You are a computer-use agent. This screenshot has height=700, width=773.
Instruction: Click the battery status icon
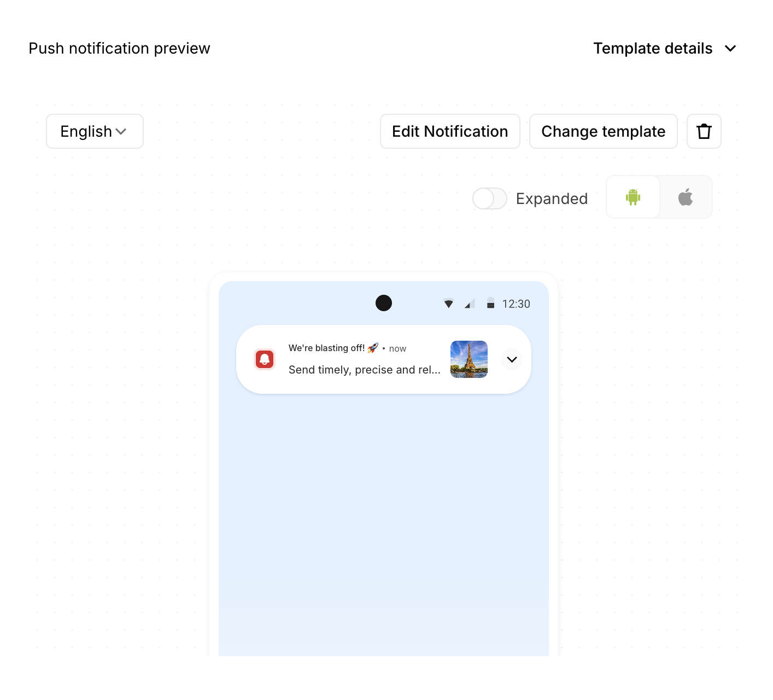(x=490, y=304)
